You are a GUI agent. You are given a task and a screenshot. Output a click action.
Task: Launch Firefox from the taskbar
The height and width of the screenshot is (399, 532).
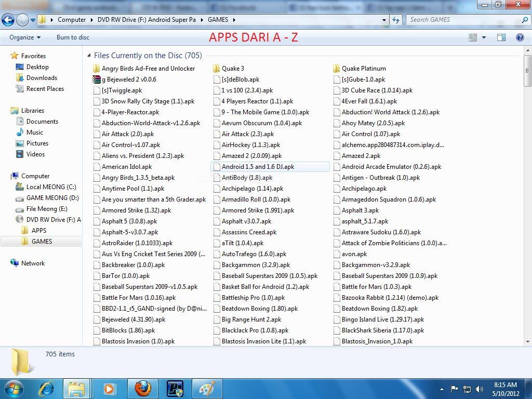(x=143, y=389)
